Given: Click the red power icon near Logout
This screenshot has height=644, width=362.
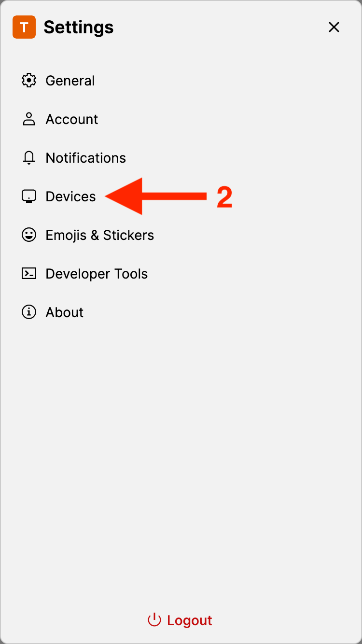Looking at the screenshot, I should pyautogui.click(x=154, y=620).
